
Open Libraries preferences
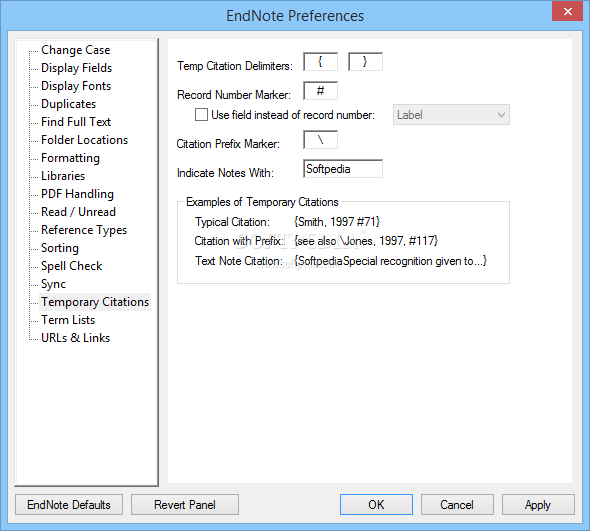[x=63, y=176]
